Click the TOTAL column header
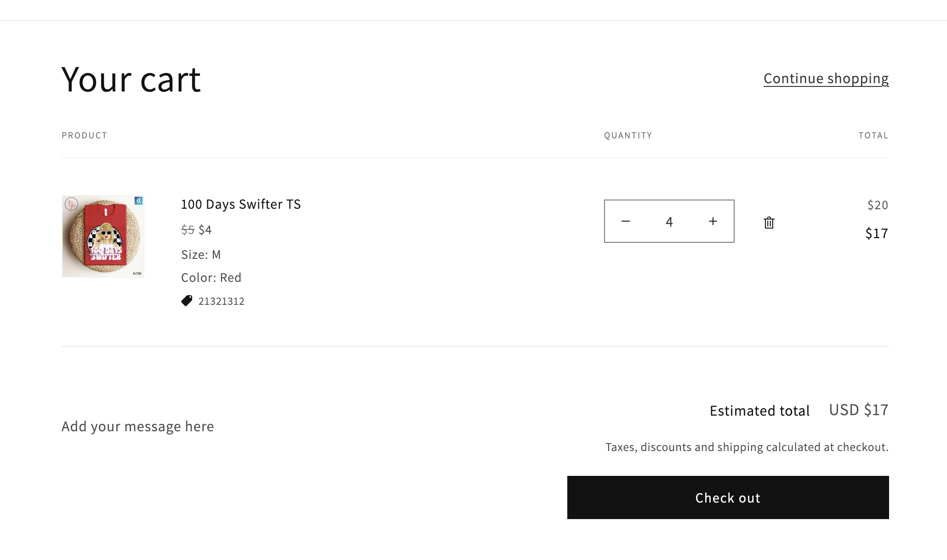 (x=873, y=136)
